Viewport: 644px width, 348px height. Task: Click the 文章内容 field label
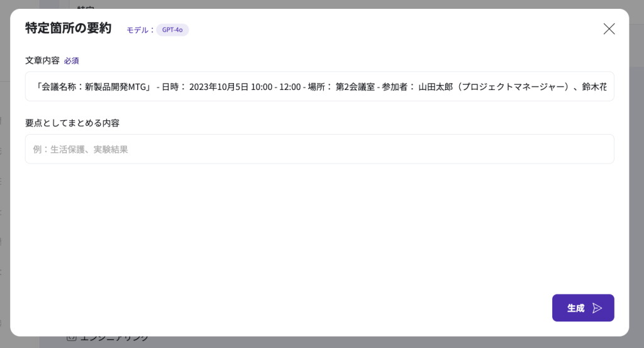pos(42,60)
